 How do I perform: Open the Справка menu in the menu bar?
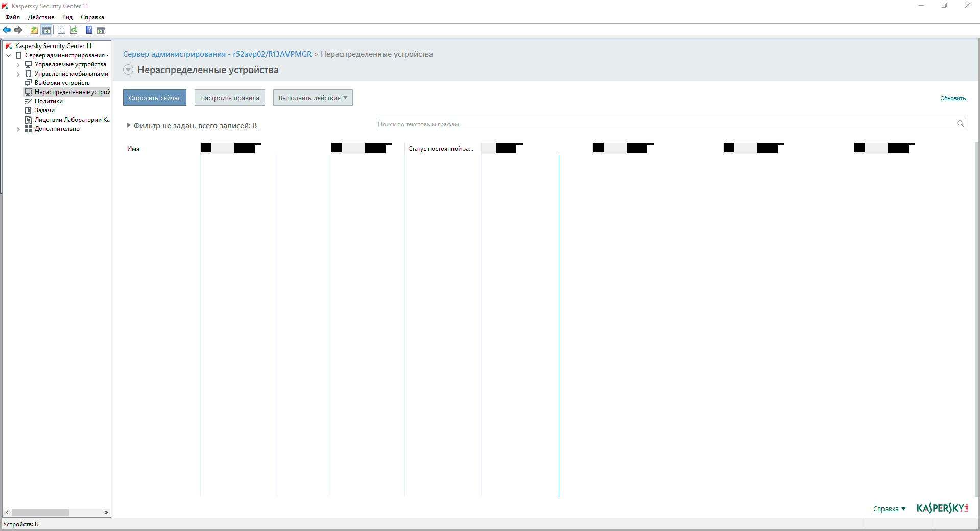click(92, 17)
